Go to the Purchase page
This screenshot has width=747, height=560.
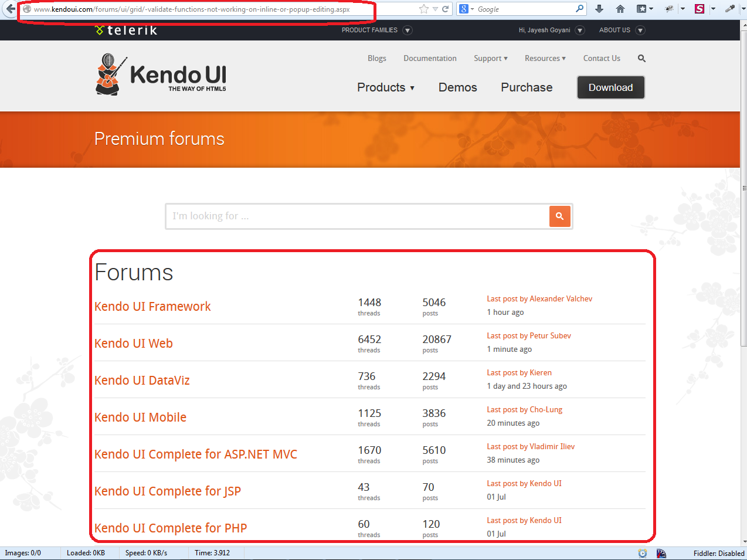coord(527,87)
